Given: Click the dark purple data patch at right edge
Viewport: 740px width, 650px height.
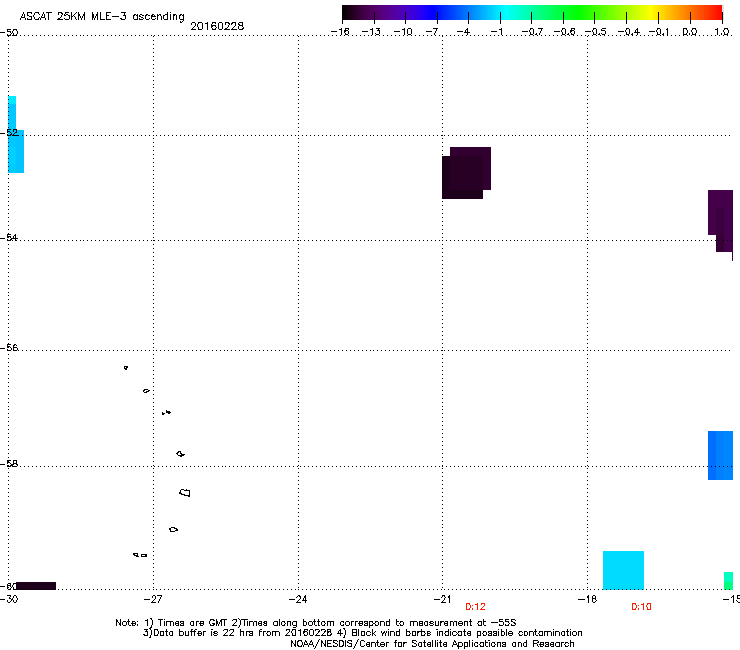Looking at the screenshot, I should pyautogui.click(x=721, y=219).
